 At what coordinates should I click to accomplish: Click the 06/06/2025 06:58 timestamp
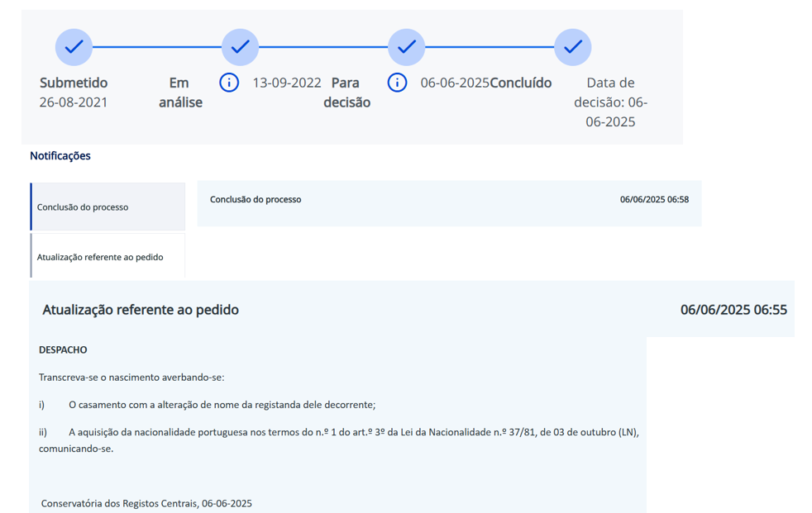coord(654,200)
